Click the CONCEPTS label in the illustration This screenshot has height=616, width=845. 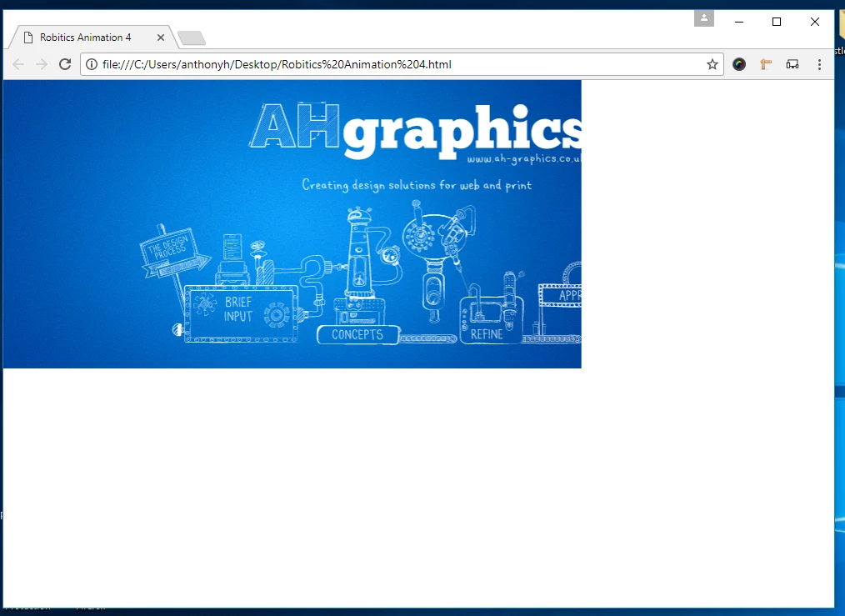click(357, 335)
